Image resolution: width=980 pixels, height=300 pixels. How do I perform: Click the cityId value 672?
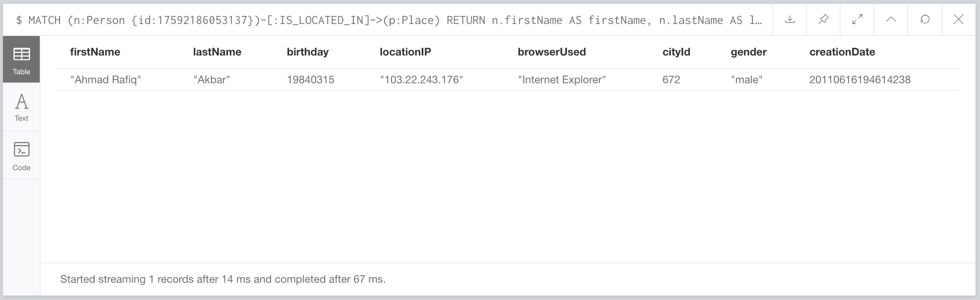pos(671,80)
